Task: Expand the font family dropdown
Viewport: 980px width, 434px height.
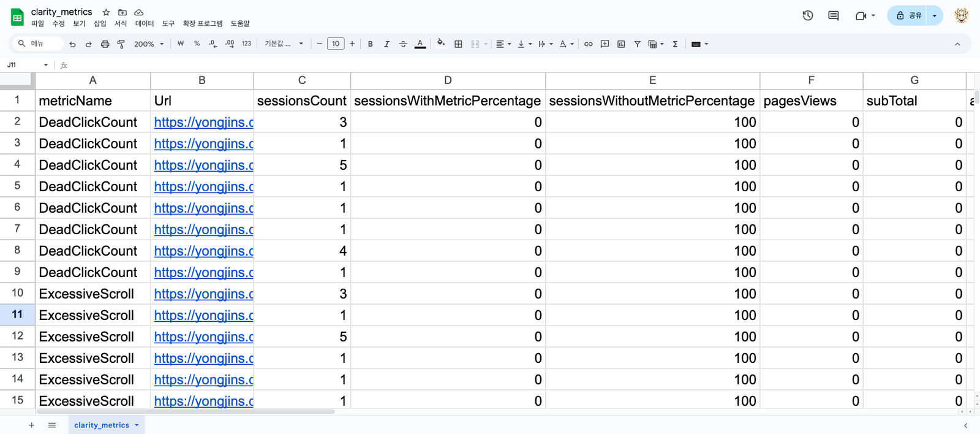Action: tap(284, 44)
